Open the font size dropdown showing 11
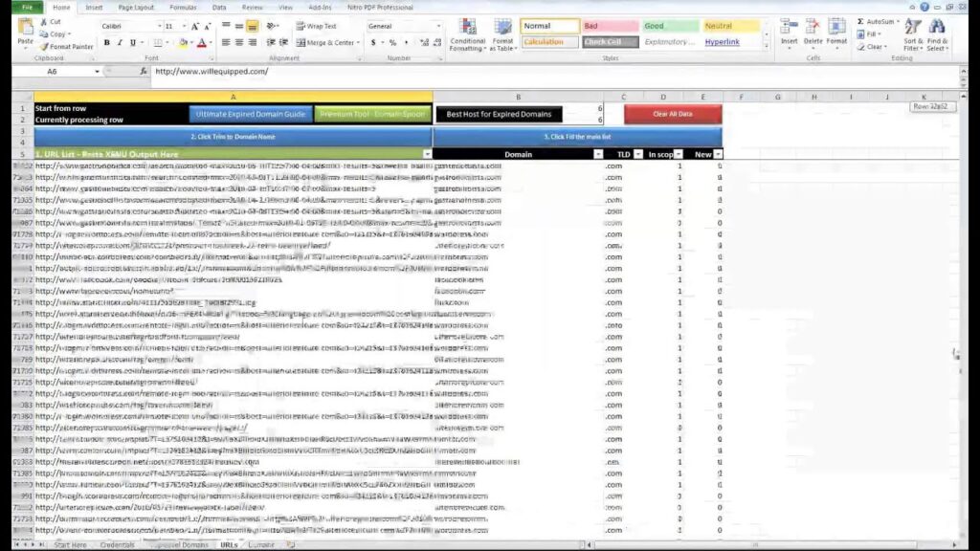The height and width of the screenshot is (551, 980). [x=184, y=26]
